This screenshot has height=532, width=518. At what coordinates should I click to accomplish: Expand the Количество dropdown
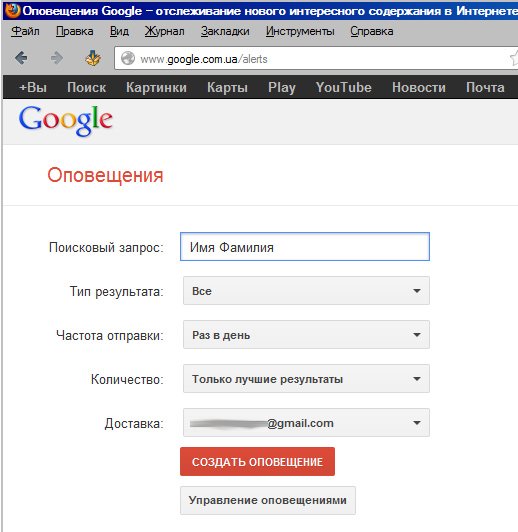(306, 379)
